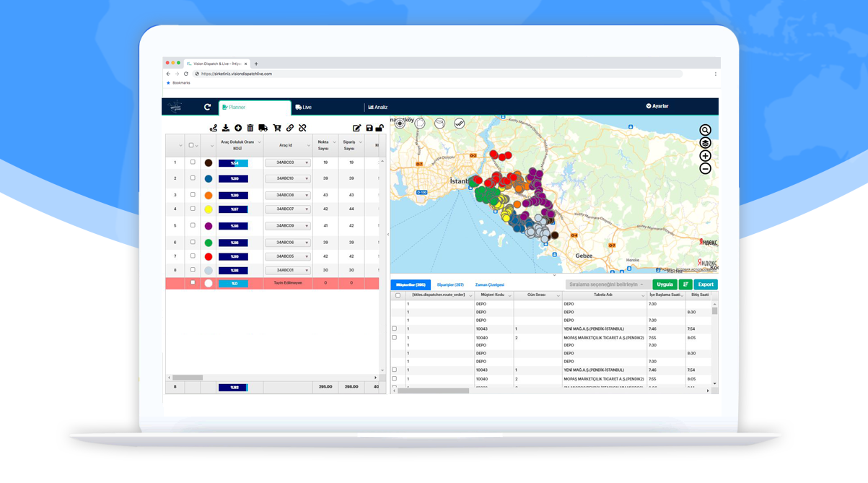
Task: Tick the checkbox for vehicle 34ABC07 row
Action: point(193,209)
